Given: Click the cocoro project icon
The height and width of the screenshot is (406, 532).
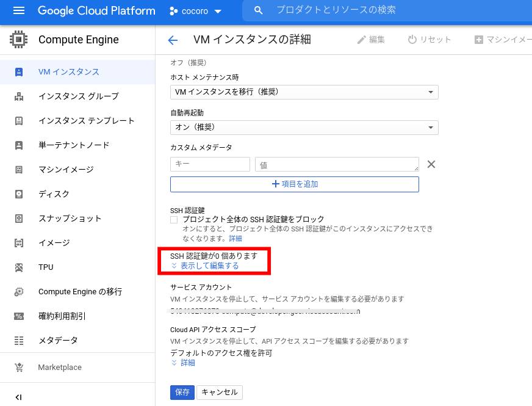Looking at the screenshot, I should 173,11.
